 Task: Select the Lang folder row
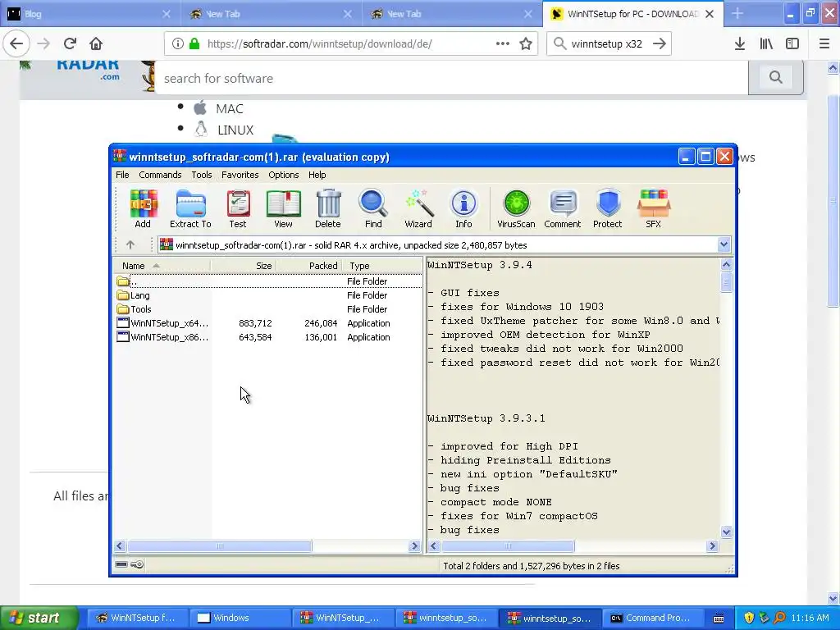268,295
